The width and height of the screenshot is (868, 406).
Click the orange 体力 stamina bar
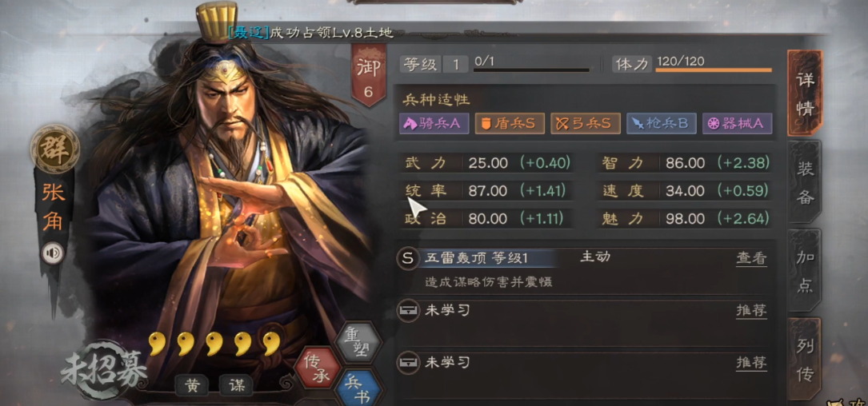click(714, 70)
